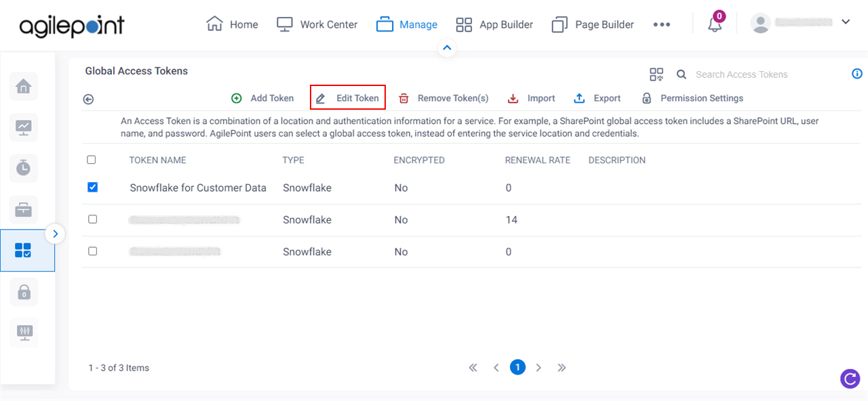Open sidebar home icon
Viewport: 868px width, 401px height.
[24, 86]
